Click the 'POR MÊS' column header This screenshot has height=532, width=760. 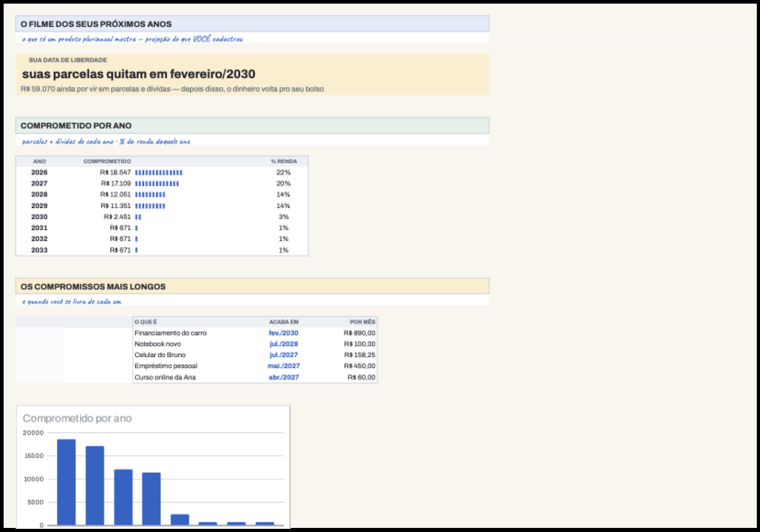click(363, 322)
